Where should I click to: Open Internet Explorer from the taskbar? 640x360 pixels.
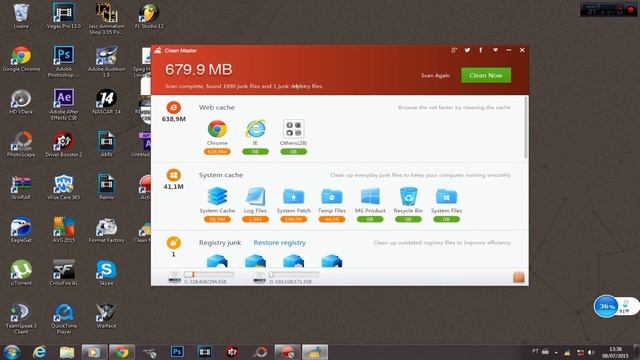pos(39,352)
